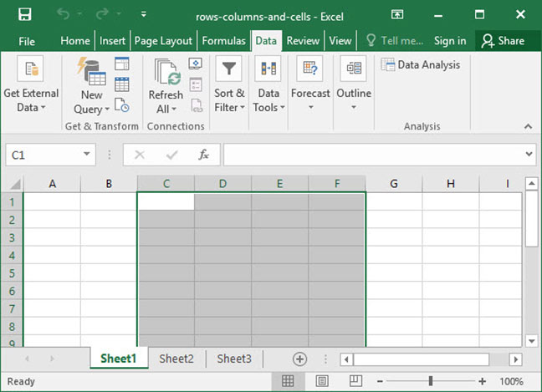542x392 pixels.
Task: Click Recent Sources icon
Action: 121,105
